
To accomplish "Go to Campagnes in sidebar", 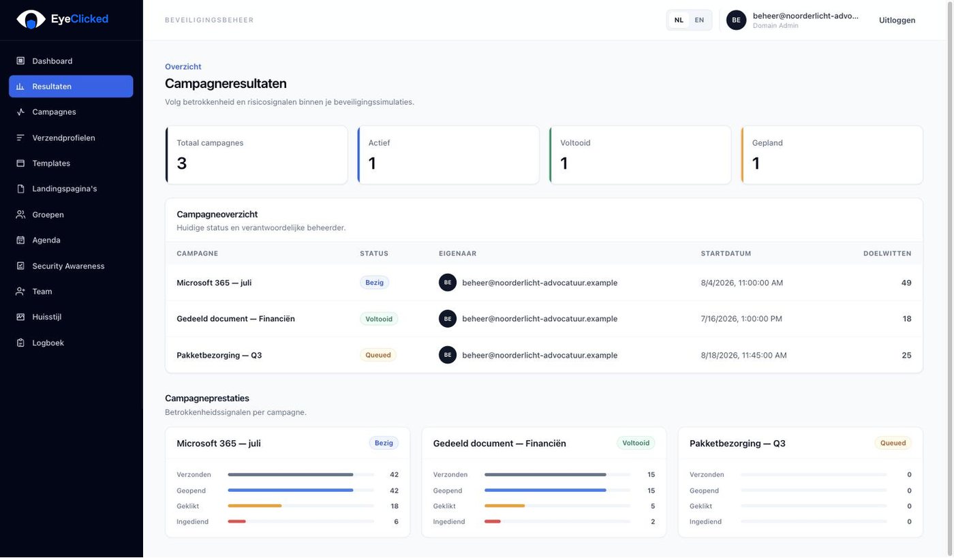I will point(71,112).
